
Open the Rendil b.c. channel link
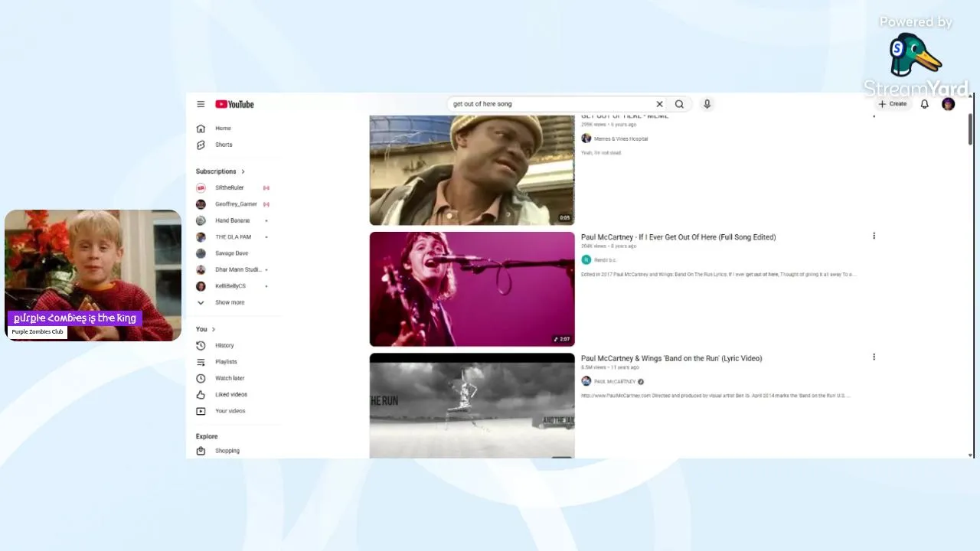tap(605, 260)
